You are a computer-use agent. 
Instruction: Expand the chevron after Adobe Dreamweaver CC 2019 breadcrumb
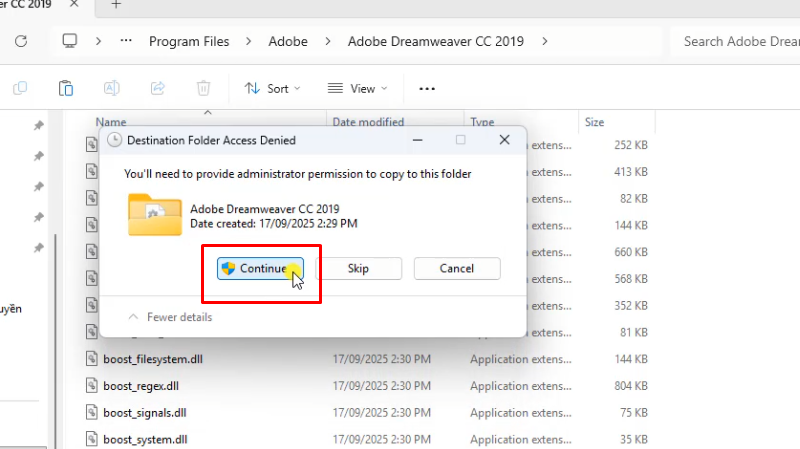point(544,41)
